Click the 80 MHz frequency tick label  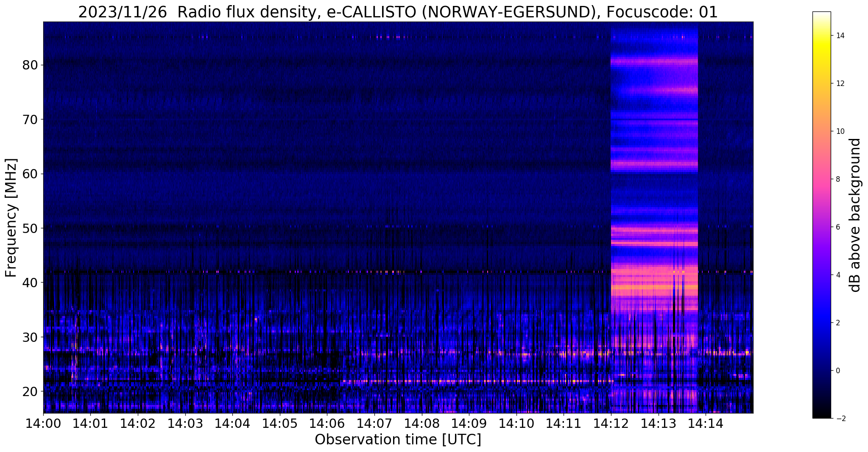click(x=30, y=65)
